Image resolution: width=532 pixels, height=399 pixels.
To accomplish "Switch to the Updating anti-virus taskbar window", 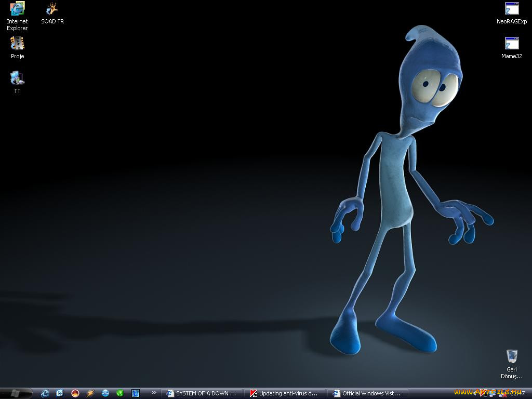I will tap(284, 393).
